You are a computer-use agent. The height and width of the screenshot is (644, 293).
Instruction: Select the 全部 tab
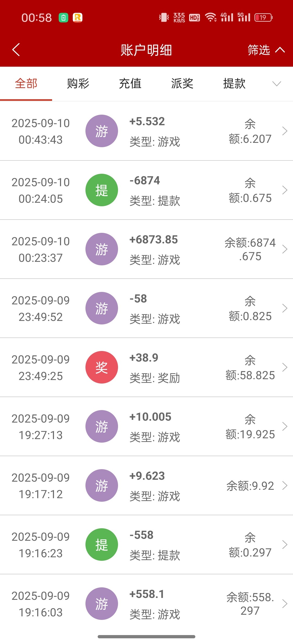(26, 83)
